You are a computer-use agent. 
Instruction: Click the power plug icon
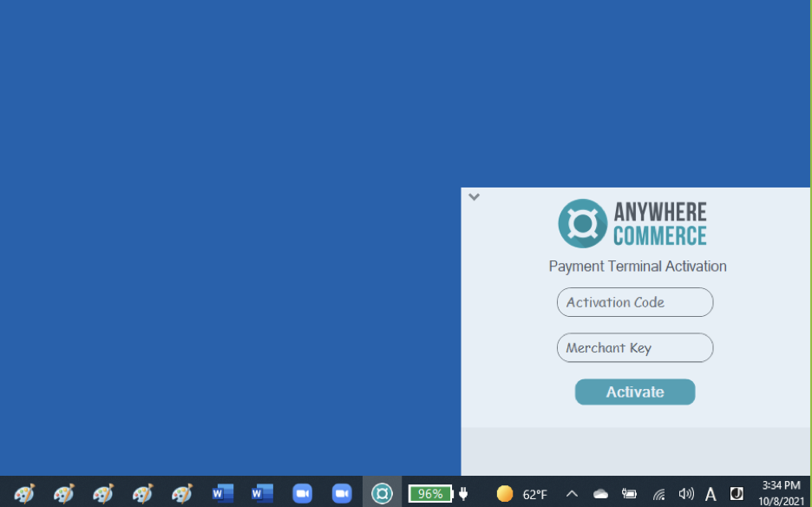point(463,494)
